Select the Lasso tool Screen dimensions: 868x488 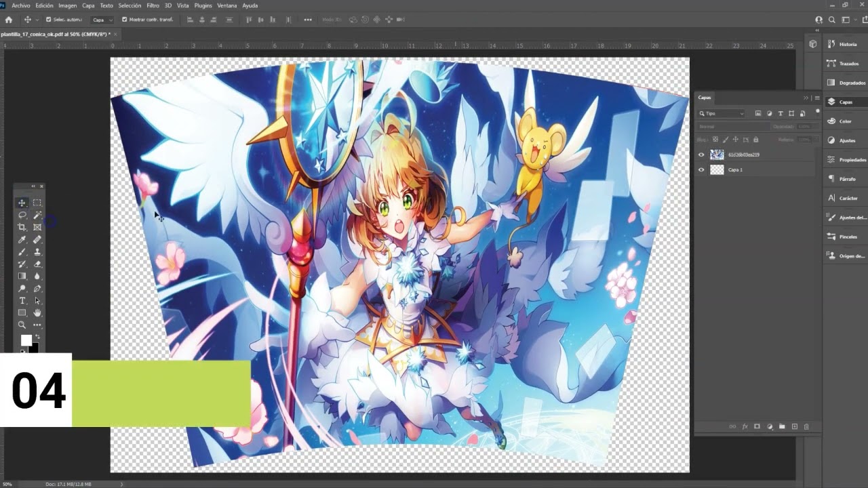pos(22,215)
